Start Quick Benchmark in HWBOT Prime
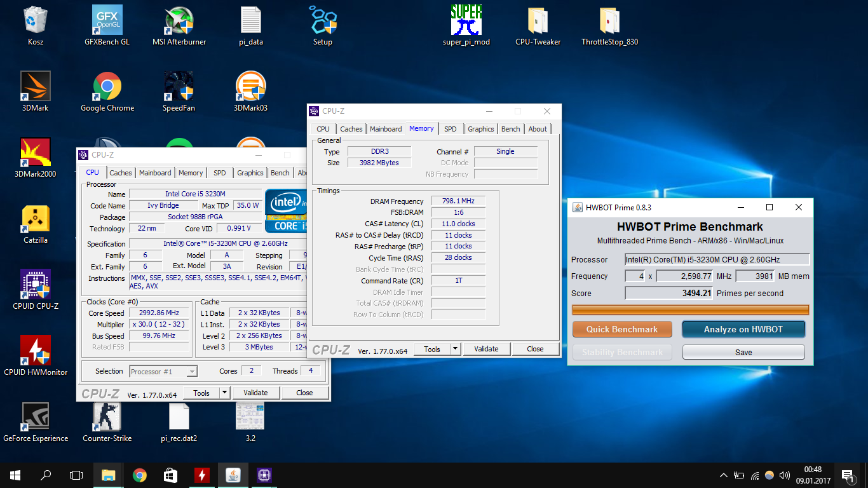The image size is (868, 488). [x=622, y=329]
